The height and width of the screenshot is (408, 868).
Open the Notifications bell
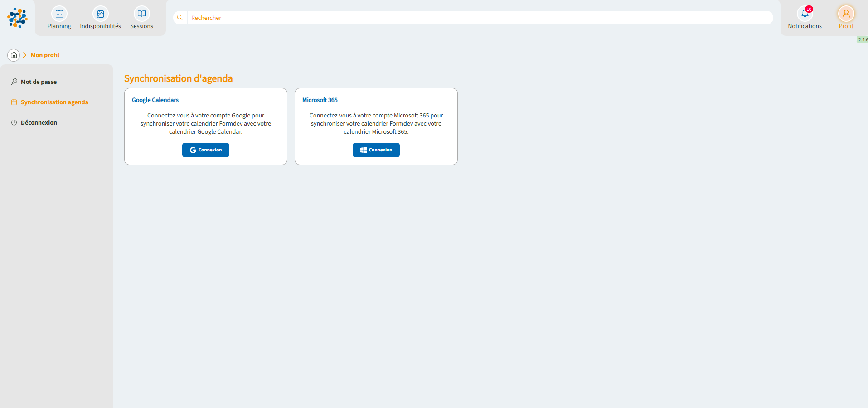pyautogui.click(x=805, y=14)
